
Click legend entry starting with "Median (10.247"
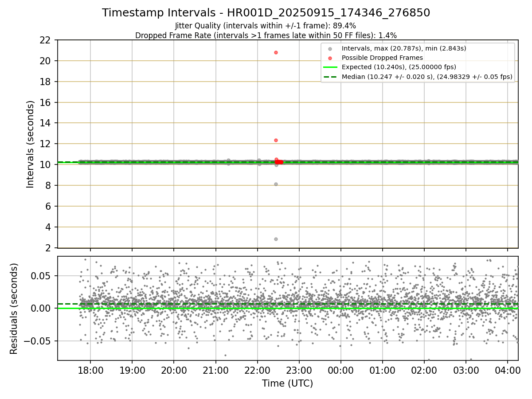pos(427,77)
